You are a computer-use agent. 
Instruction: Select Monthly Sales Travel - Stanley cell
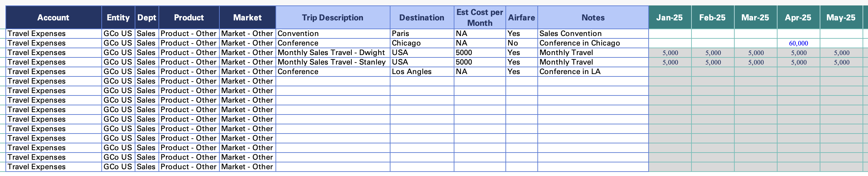[x=333, y=62]
